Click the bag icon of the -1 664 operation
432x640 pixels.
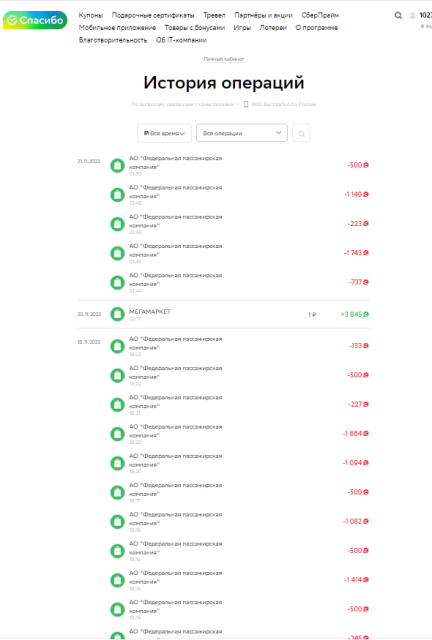click(x=118, y=433)
